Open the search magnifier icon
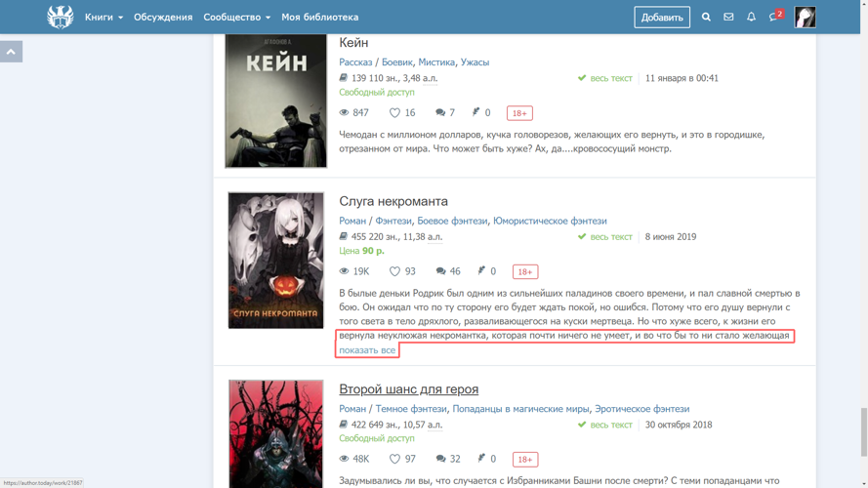 (x=706, y=18)
